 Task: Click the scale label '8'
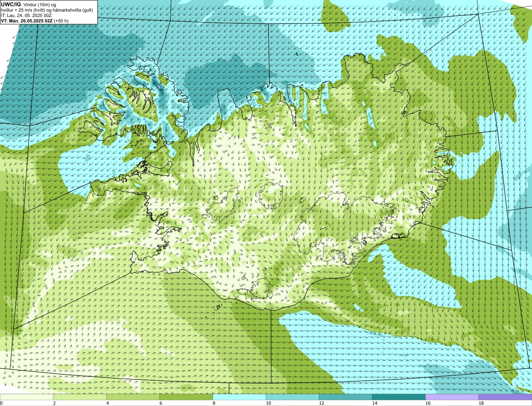pyautogui.click(x=214, y=403)
